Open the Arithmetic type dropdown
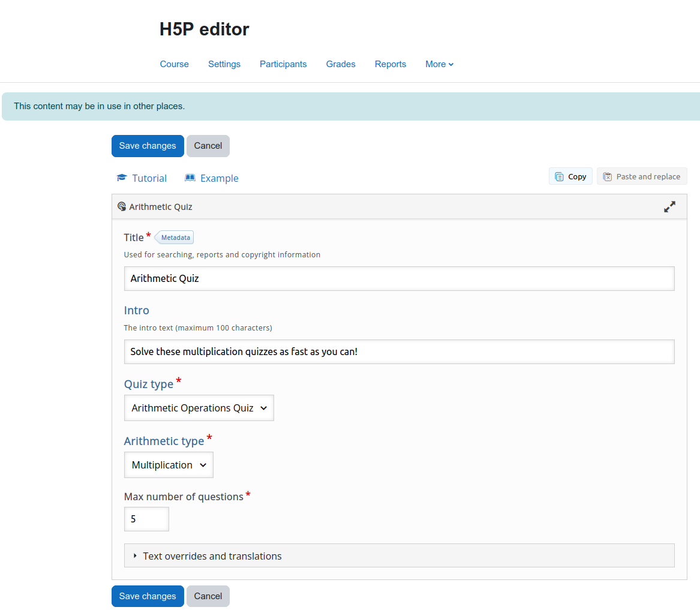 pyautogui.click(x=169, y=465)
